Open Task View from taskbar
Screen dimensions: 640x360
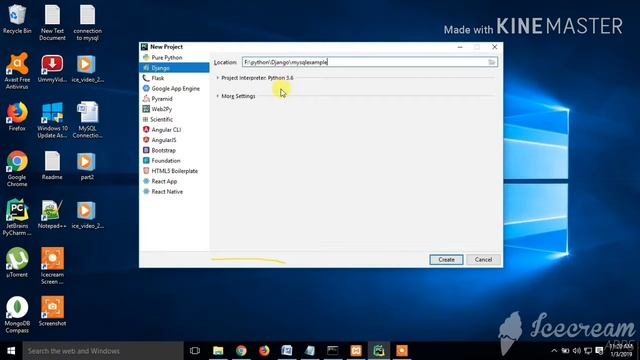tap(195, 351)
